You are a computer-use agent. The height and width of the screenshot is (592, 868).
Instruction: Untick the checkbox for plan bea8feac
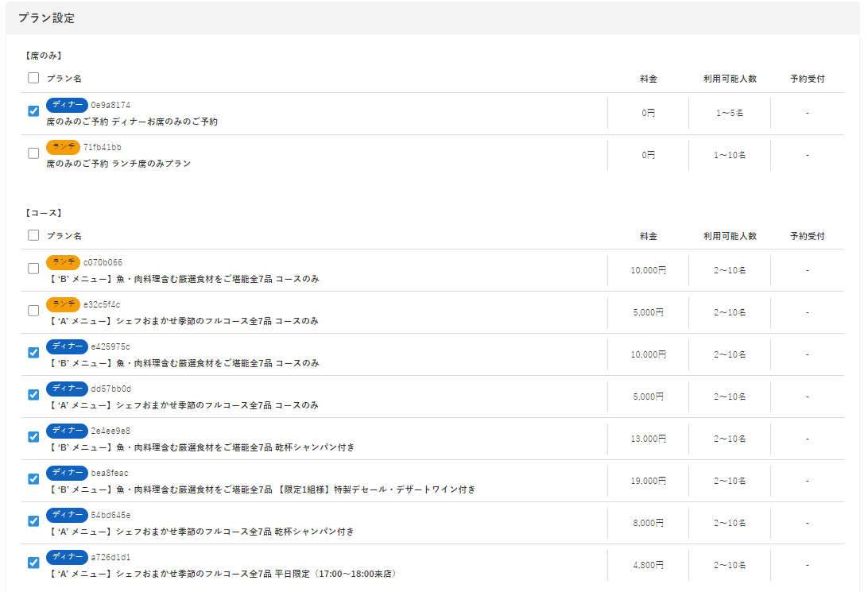[33, 479]
